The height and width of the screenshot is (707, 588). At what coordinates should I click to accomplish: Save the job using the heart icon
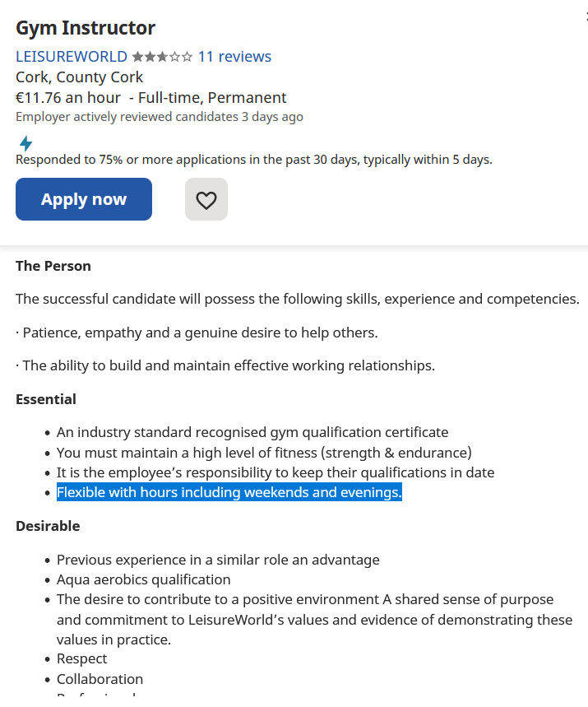coord(206,199)
